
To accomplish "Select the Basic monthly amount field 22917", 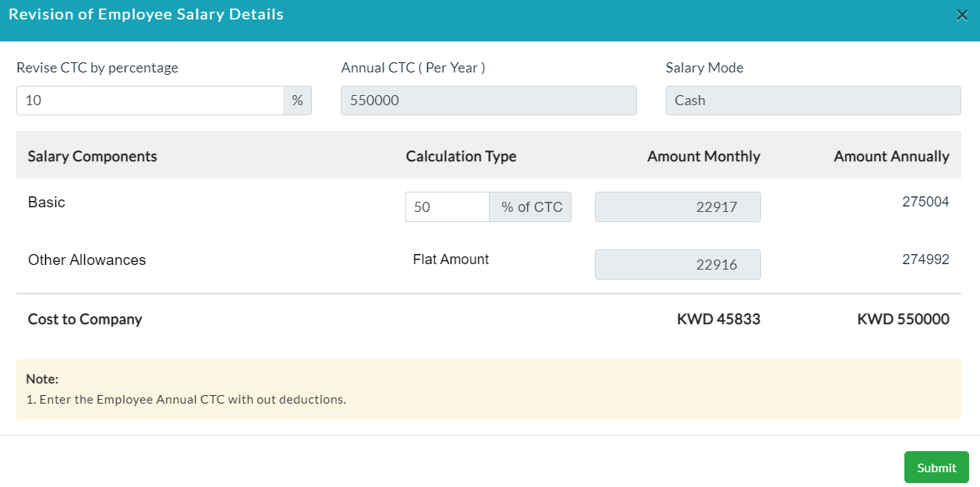I will point(678,207).
